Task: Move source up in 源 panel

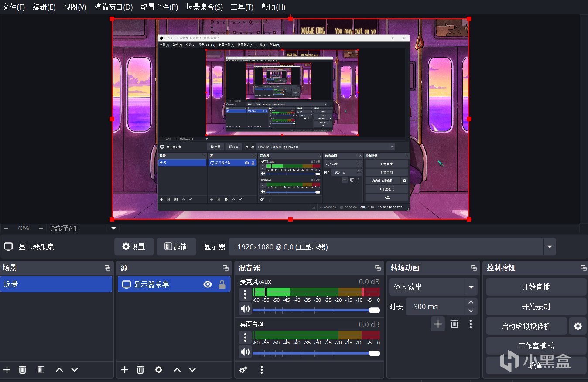Action: [177, 370]
